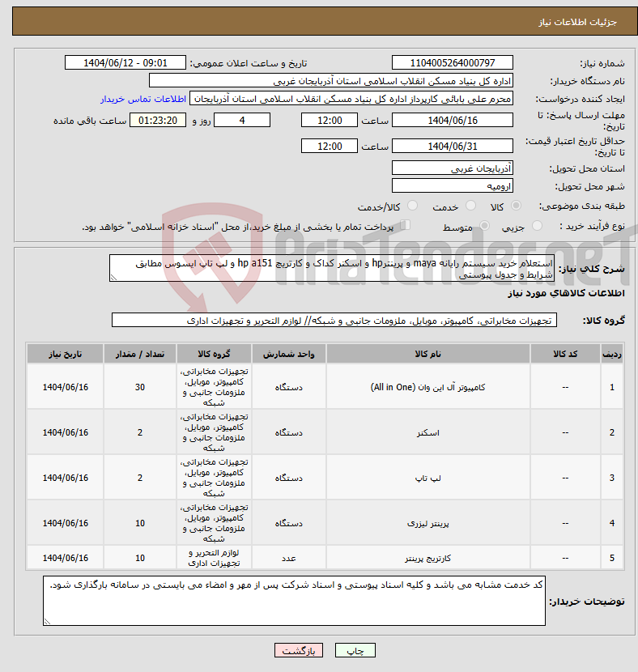Click the دستگاه unit cell in اسکنر row
This screenshot has width=638, height=672.
(289, 432)
